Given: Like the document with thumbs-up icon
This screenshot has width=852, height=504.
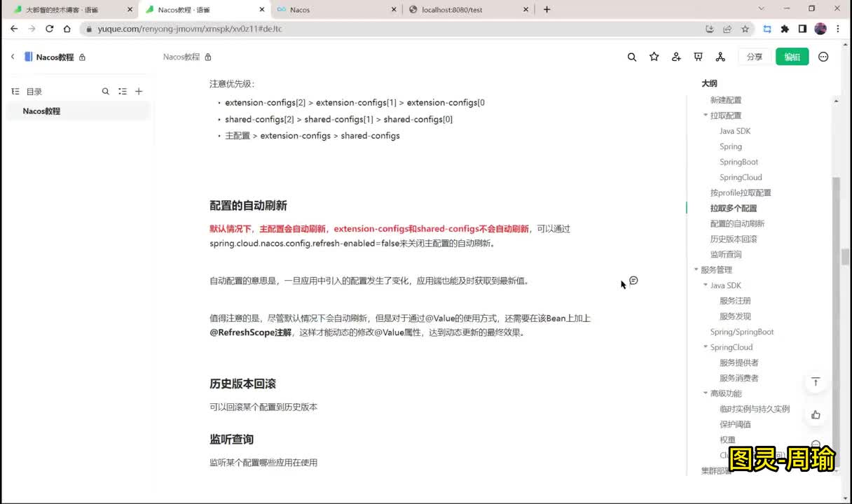Looking at the screenshot, I should tap(816, 414).
